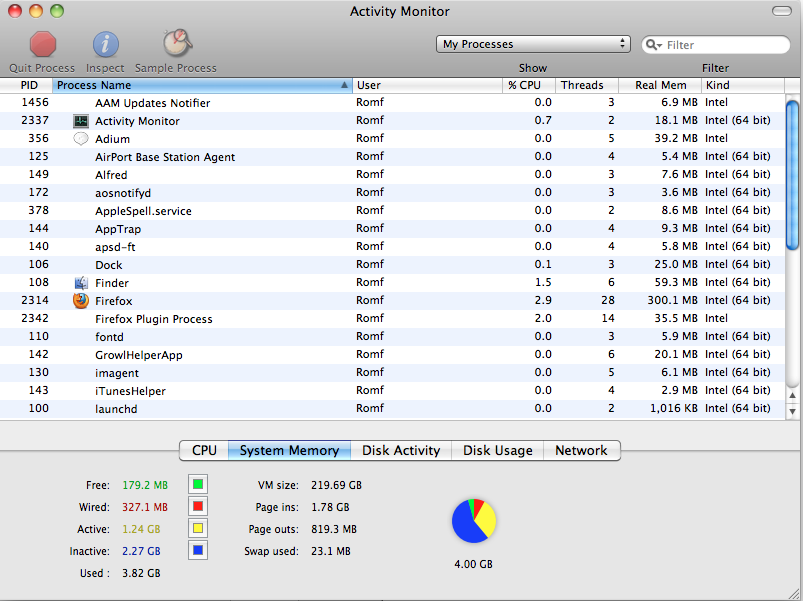Sort by the User column header
Screen dimensions: 803x601
tap(428, 85)
